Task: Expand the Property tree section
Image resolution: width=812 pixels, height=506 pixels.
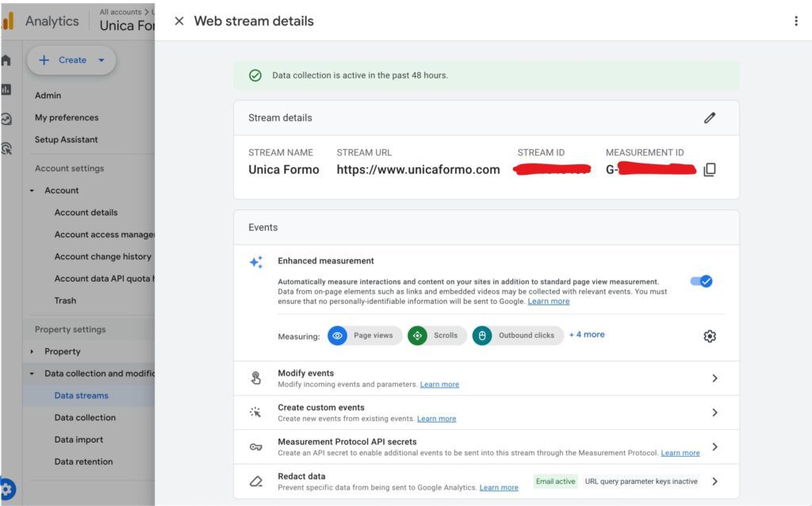Action: pos(33,351)
